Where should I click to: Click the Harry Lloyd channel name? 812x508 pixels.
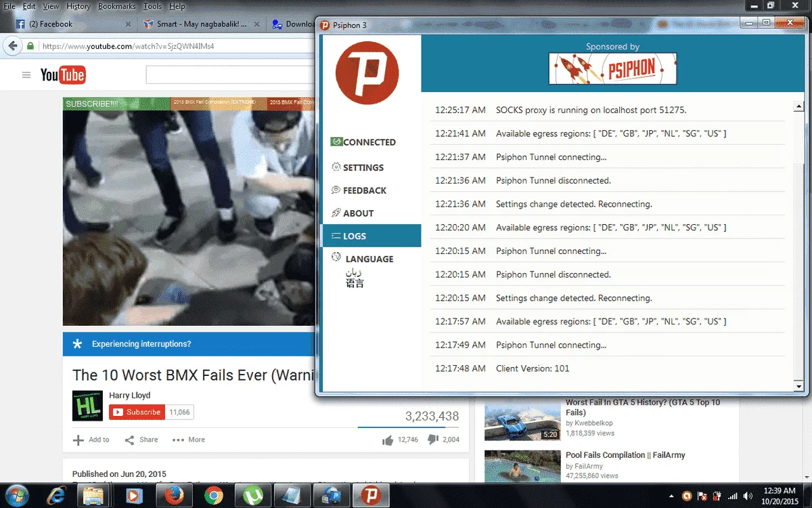point(130,395)
